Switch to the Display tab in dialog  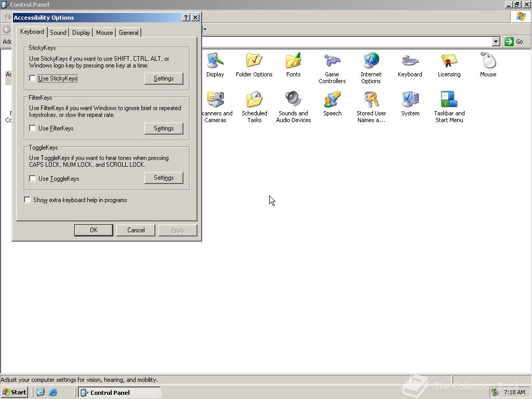81,33
